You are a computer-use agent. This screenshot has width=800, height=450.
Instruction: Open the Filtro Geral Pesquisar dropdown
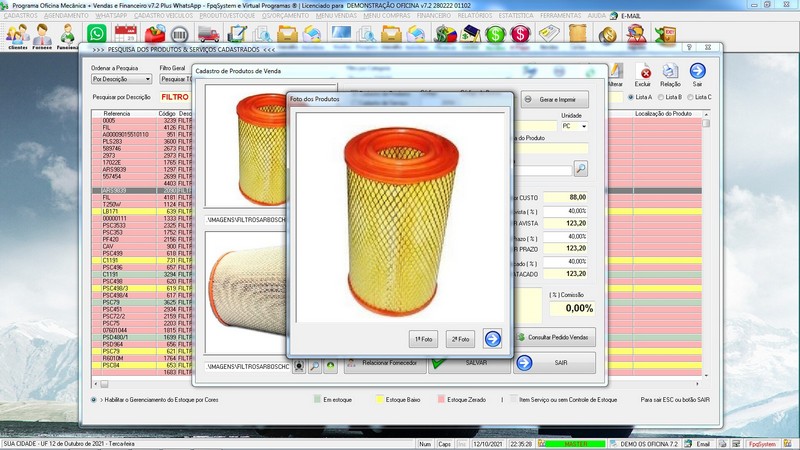click(x=176, y=79)
